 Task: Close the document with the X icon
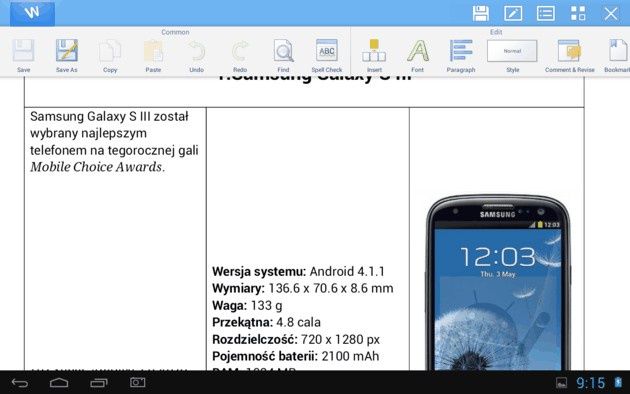[611, 14]
